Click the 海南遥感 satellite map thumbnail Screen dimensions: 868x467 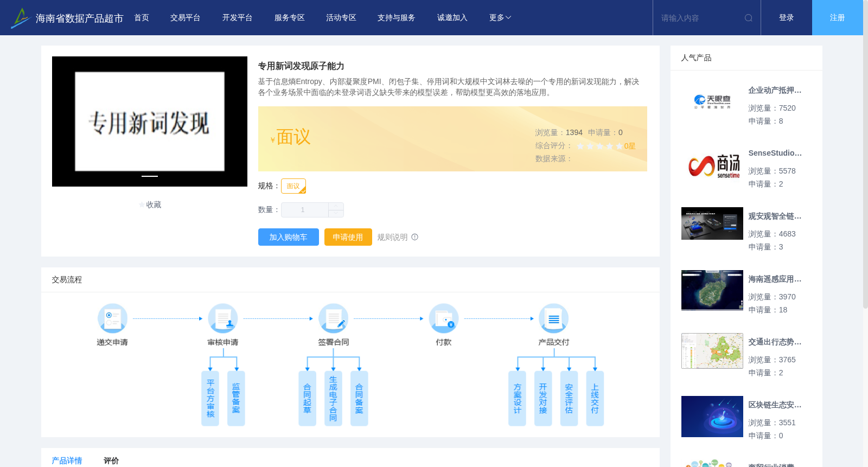pos(712,290)
